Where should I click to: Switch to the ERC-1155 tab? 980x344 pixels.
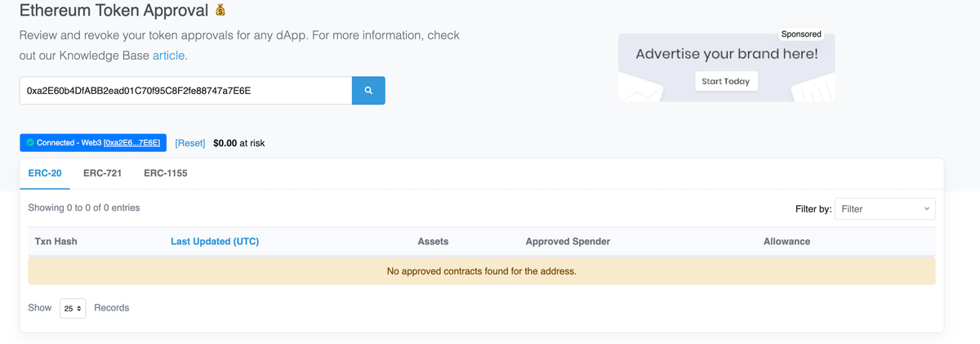pyautogui.click(x=166, y=173)
